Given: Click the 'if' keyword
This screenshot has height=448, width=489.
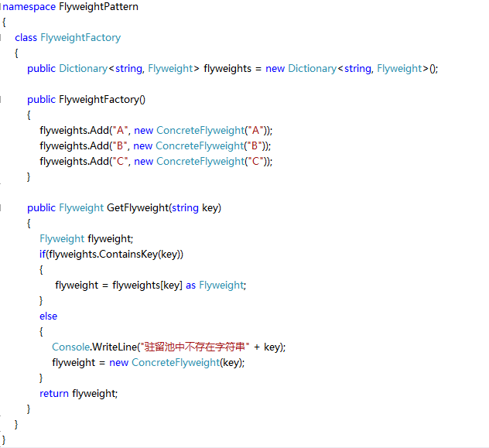Looking at the screenshot, I should tap(43, 255).
